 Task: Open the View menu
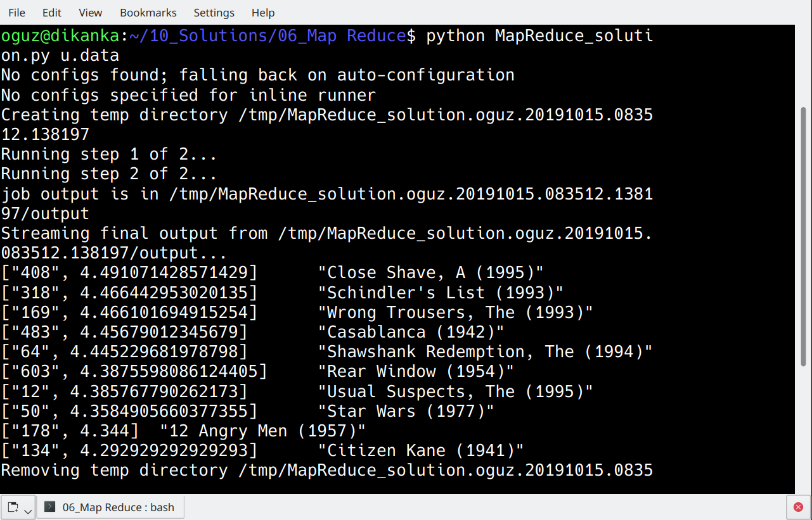(91, 13)
